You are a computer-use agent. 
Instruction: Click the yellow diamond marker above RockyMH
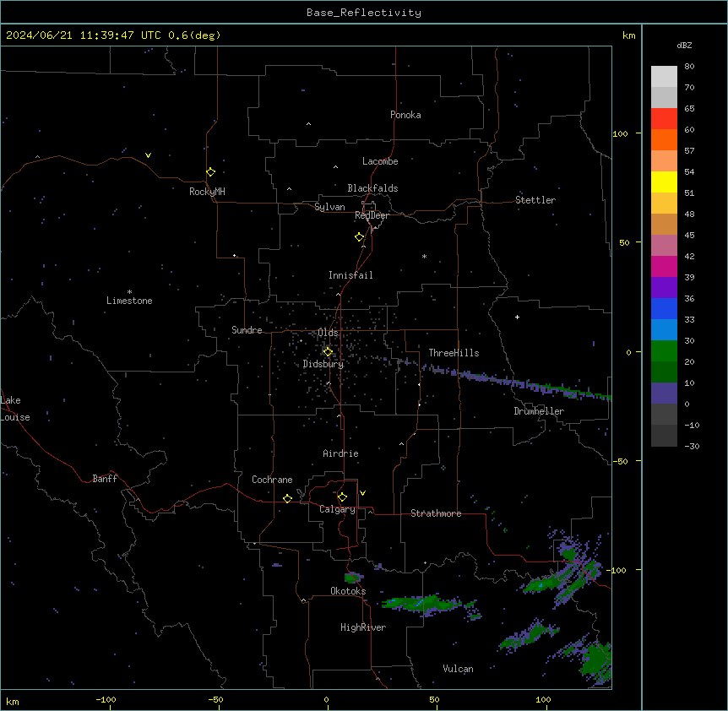pos(210,172)
